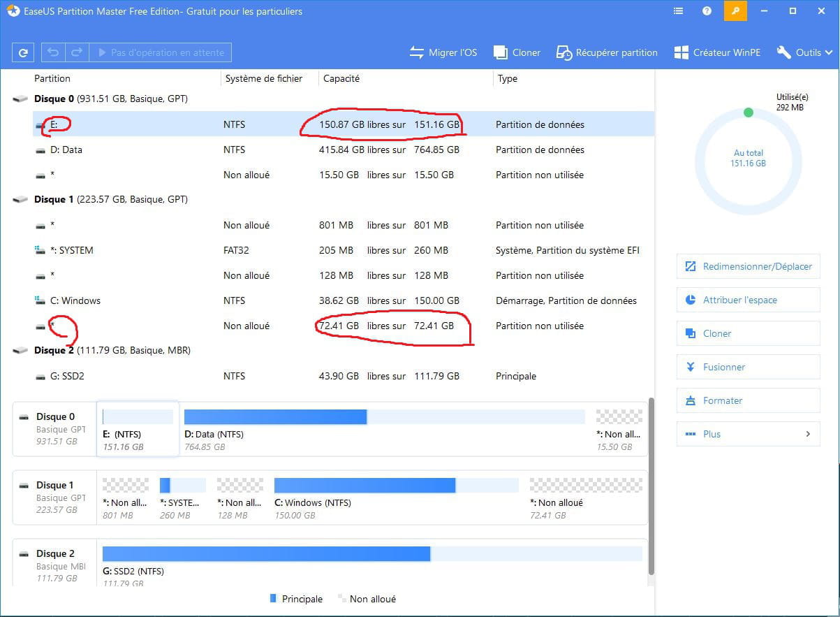Image resolution: width=840 pixels, height=617 pixels.
Task: Sort by Système de fichier column
Action: [264, 79]
